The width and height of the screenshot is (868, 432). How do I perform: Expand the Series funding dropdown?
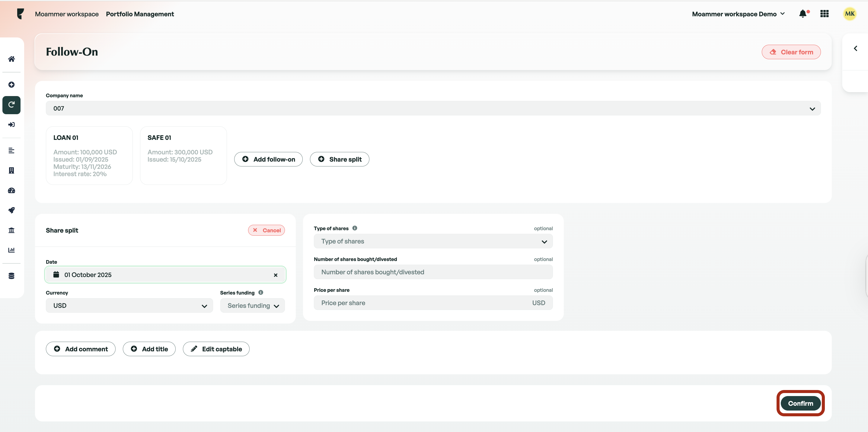pyautogui.click(x=252, y=305)
